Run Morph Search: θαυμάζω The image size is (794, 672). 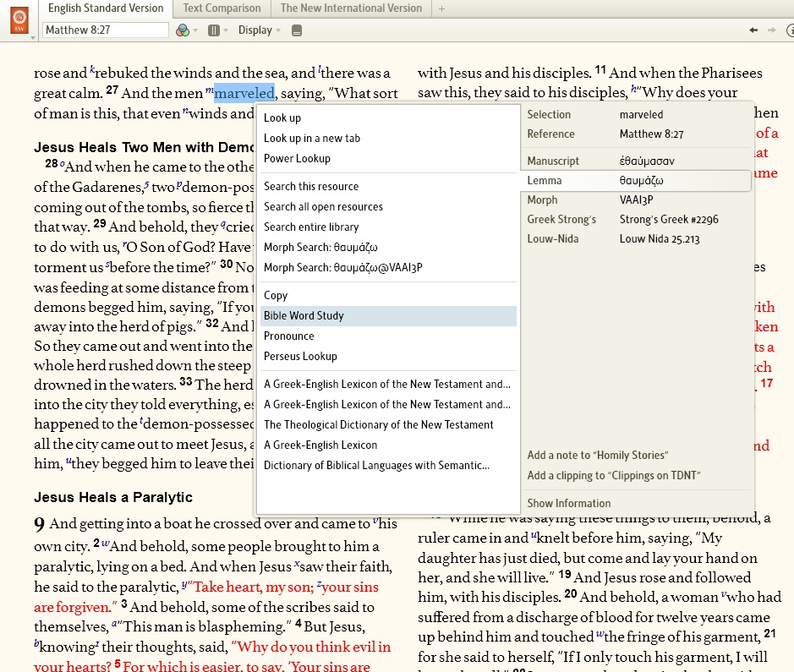click(x=387, y=247)
